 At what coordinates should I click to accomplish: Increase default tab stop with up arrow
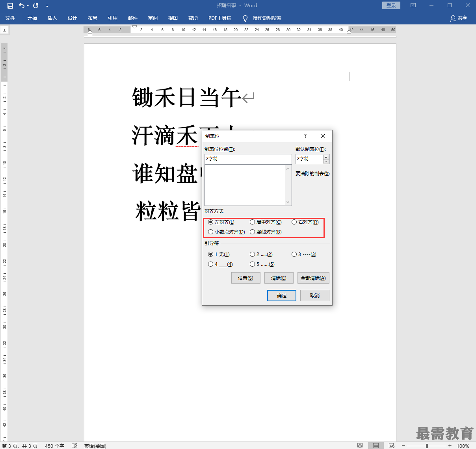[x=326, y=157]
